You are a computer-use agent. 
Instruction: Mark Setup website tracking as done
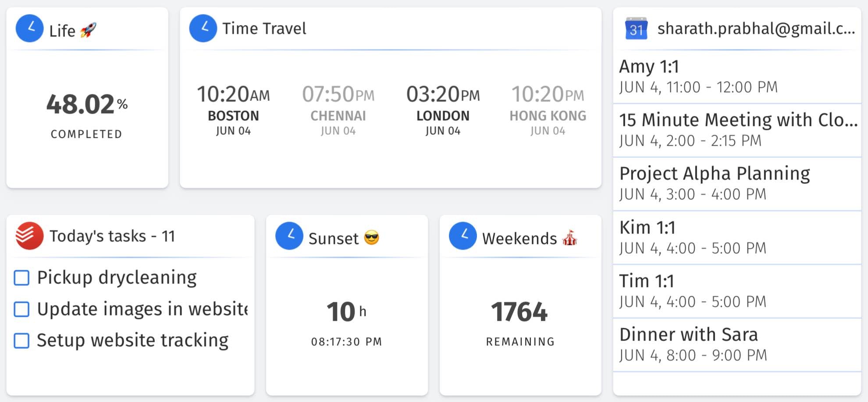(x=22, y=341)
